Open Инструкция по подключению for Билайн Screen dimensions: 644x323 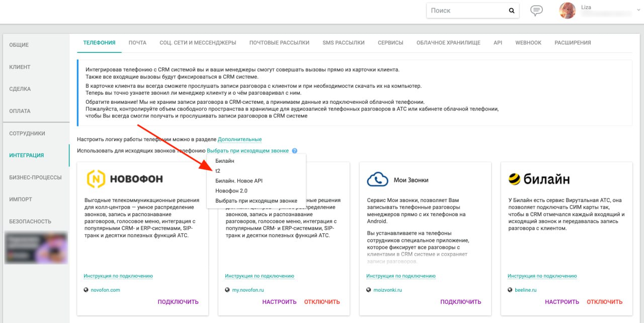click(x=542, y=276)
